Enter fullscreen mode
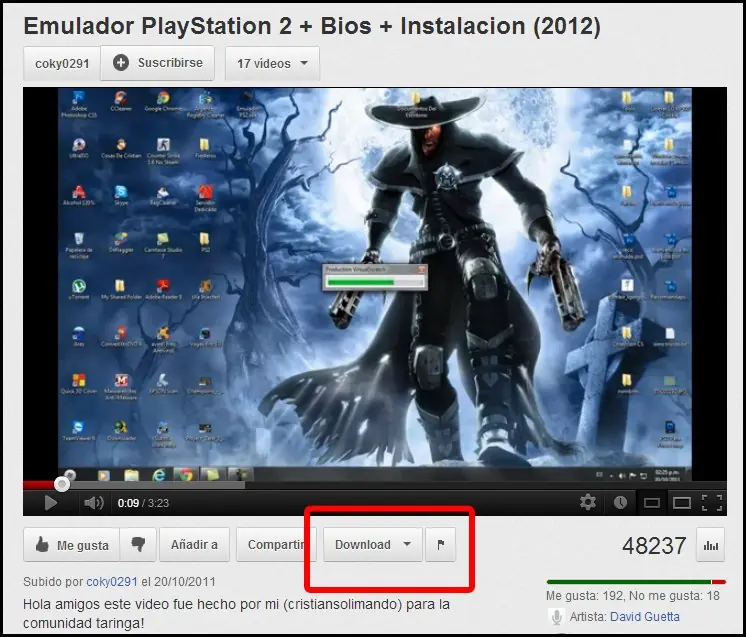Screen dimensions: 746x637 [712, 503]
